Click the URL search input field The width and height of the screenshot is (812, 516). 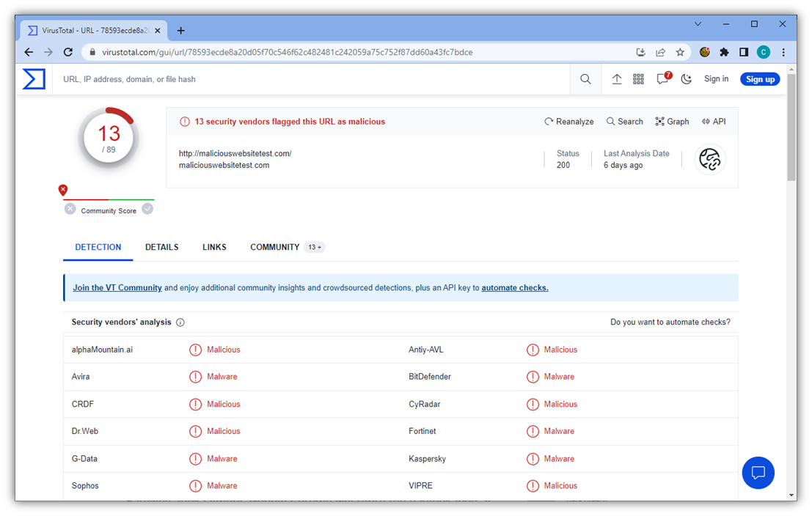point(293,78)
